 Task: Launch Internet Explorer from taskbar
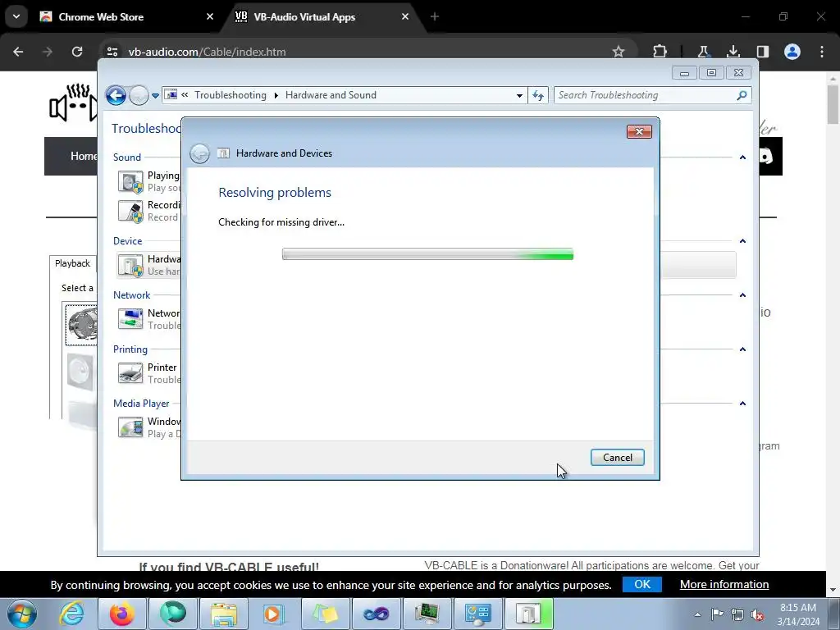(x=71, y=614)
